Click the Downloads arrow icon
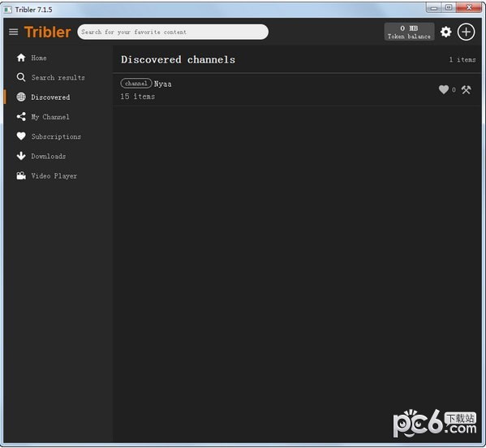486x448 pixels. (21, 156)
